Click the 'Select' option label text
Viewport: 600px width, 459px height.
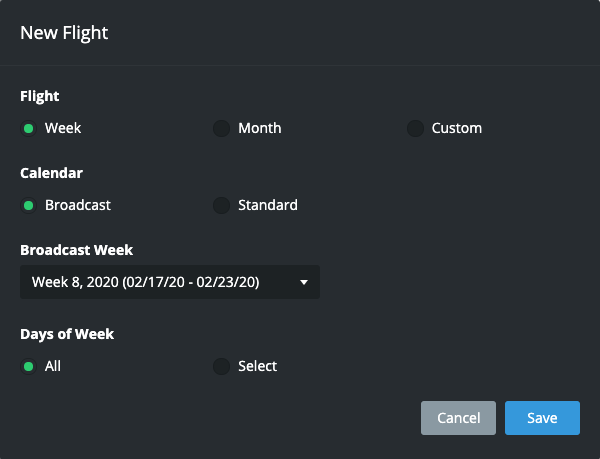[258, 367]
